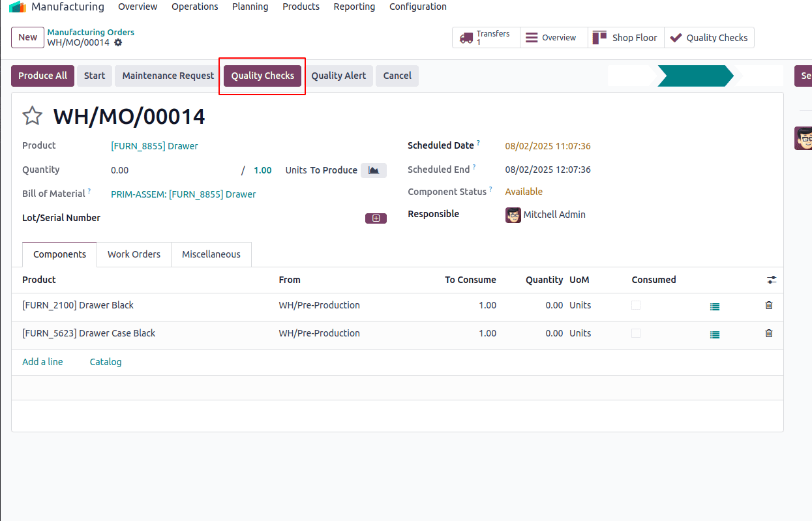The height and width of the screenshot is (521, 812).
Task: Open the Shop Floor smart button
Action: pyautogui.click(x=625, y=37)
